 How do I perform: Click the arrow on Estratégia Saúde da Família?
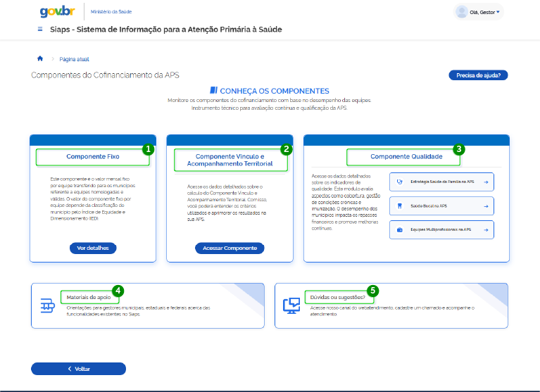click(x=486, y=182)
